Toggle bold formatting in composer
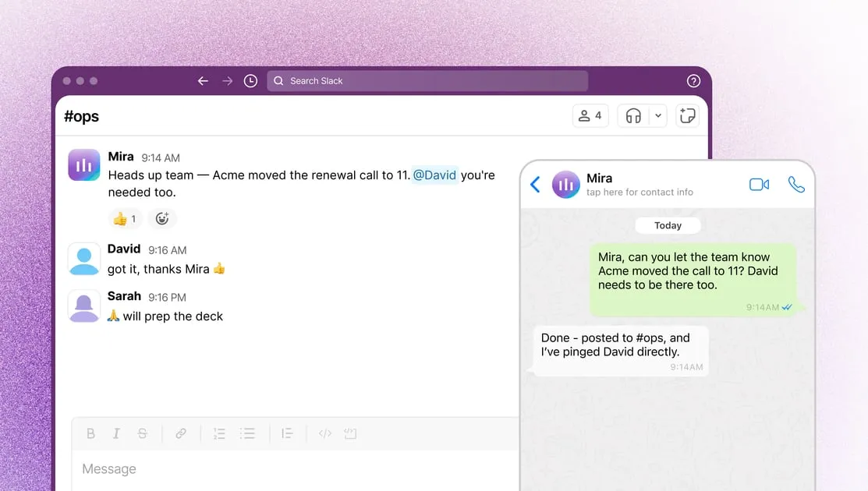Image resolution: width=868 pixels, height=491 pixels. [90, 433]
